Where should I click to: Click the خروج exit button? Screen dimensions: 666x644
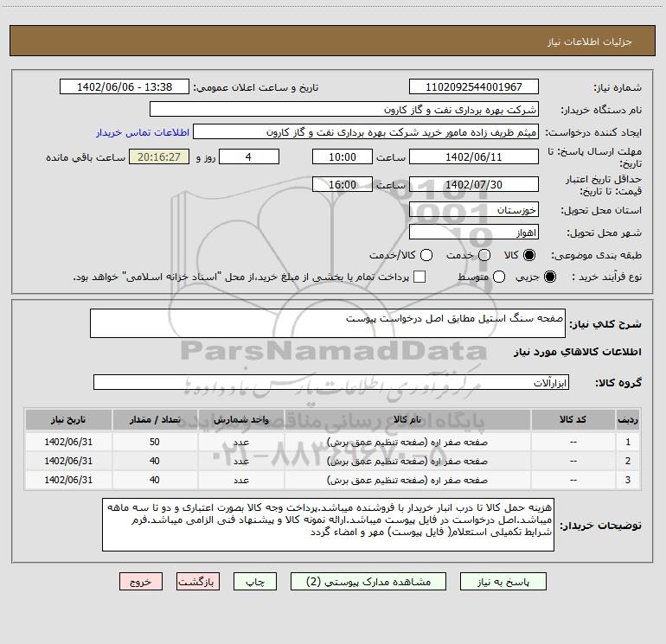point(141,582)
